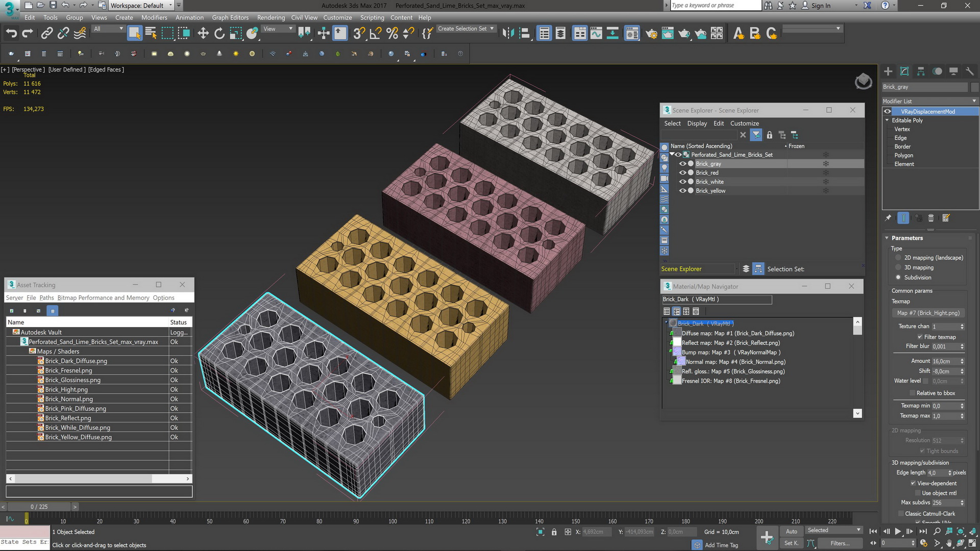Click the keyword search input field
Viewport: 980px width, 551px height.
pos(715,6)
